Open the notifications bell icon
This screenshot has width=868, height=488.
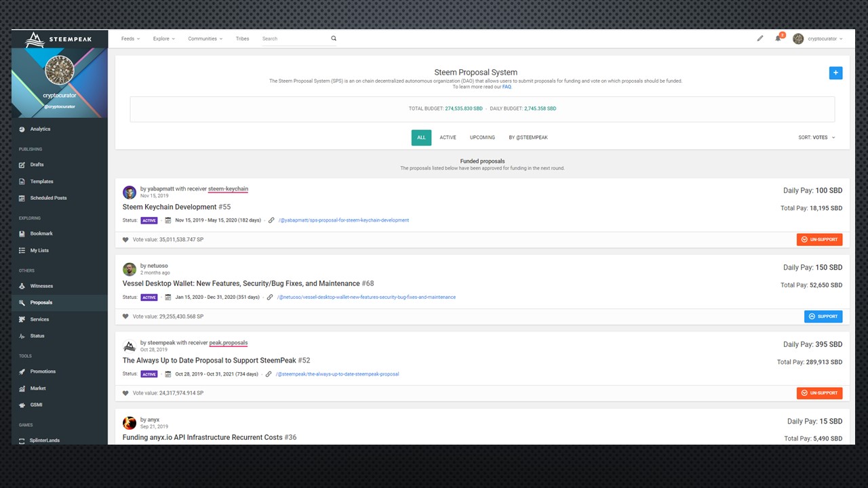[778, 39]
